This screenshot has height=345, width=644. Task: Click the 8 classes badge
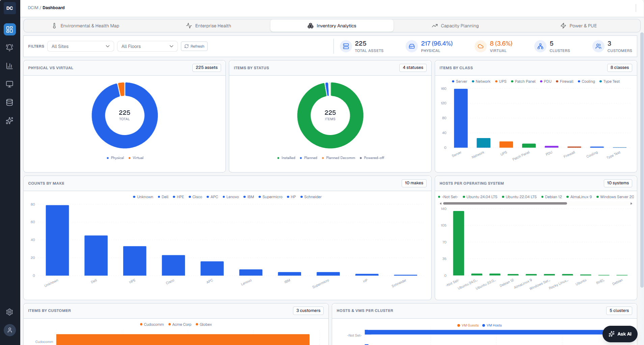click(619, 68)
